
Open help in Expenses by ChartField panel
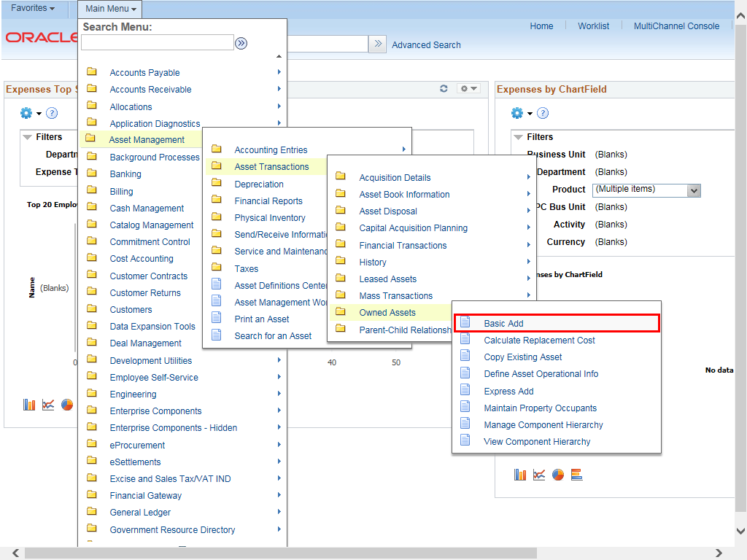point(543,113)
